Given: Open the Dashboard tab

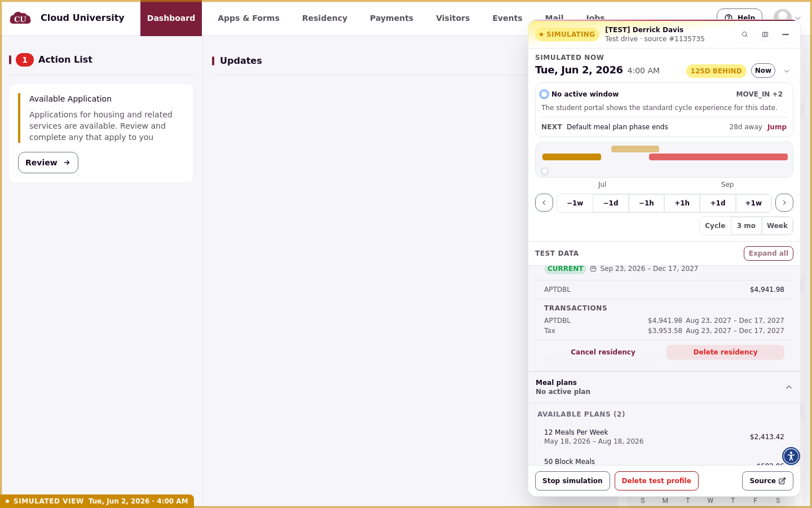Looking at the screenshot, I should pos(171,18).
